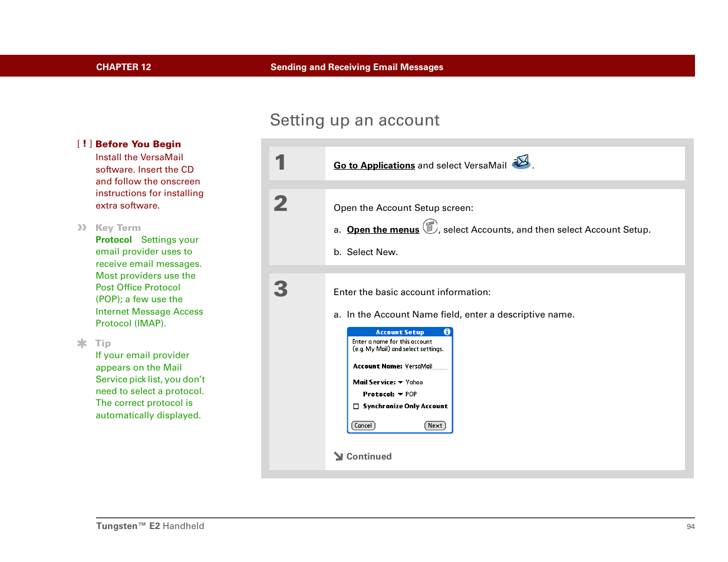The height and width of the screenshot is (562, 728).
Task: Click the Enter the basic account information text
Action: tap(412, 292)
